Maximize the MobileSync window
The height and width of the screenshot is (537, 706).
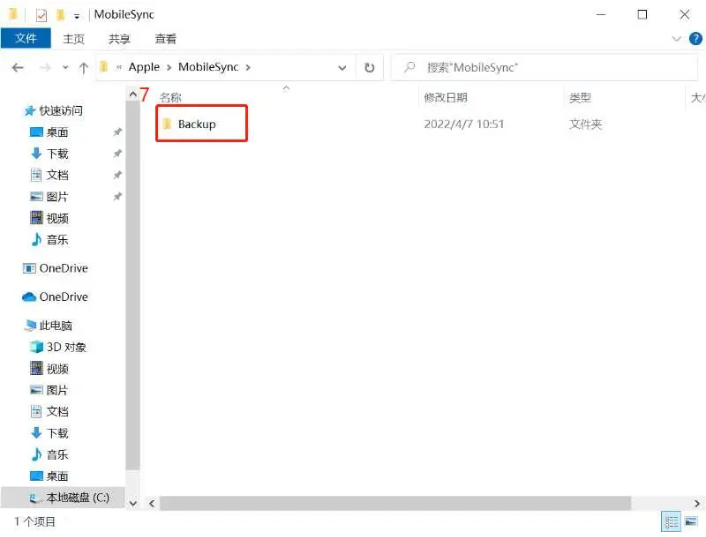pos(643,15)
